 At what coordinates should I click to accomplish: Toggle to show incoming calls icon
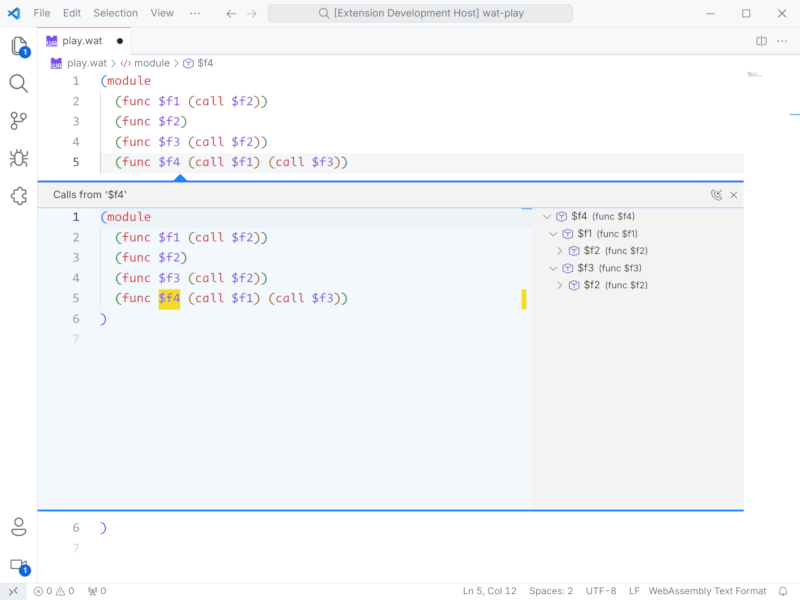tap(716, 195)
